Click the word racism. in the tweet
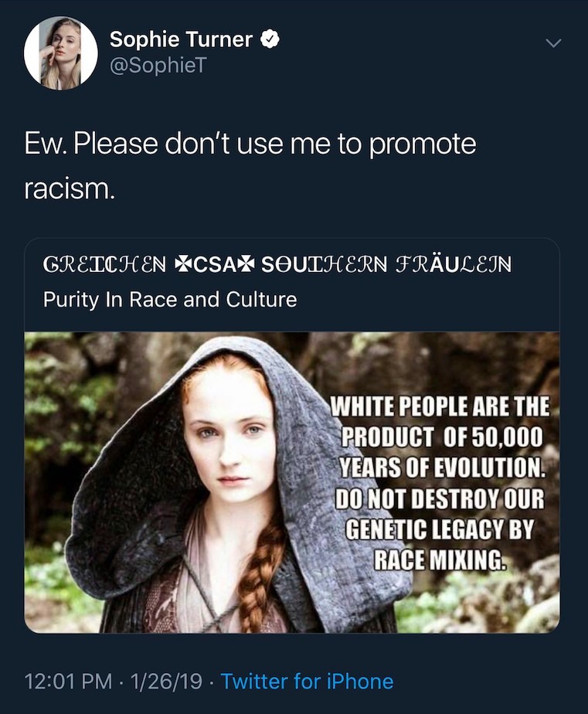588x714 pixels. click(x=70, y=189)
